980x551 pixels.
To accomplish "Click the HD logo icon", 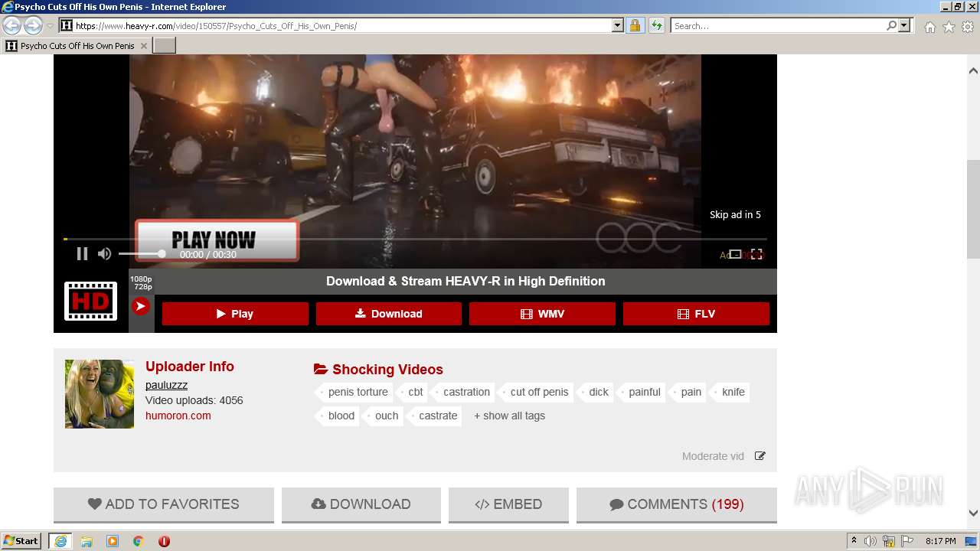I will coord(90,301).
